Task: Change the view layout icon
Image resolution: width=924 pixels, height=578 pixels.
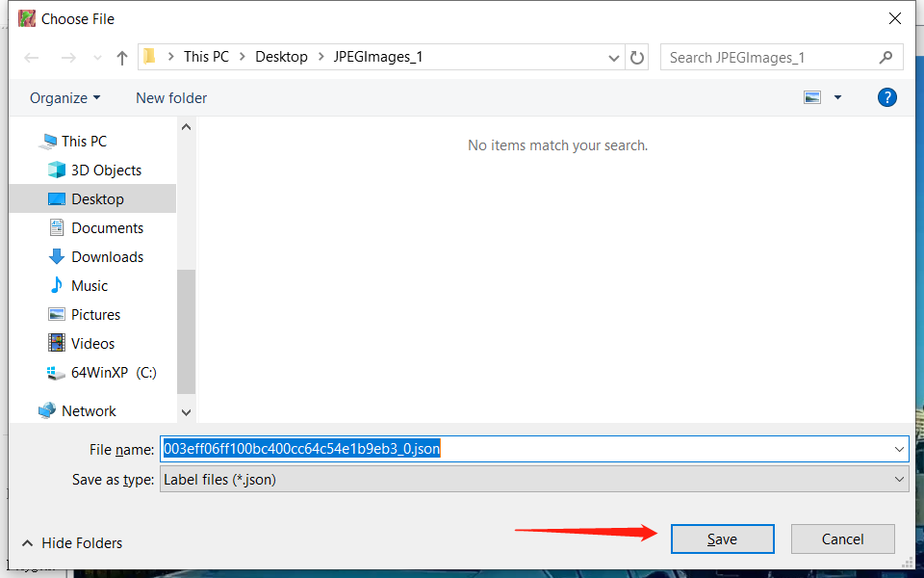Action: tap(812, 97)
